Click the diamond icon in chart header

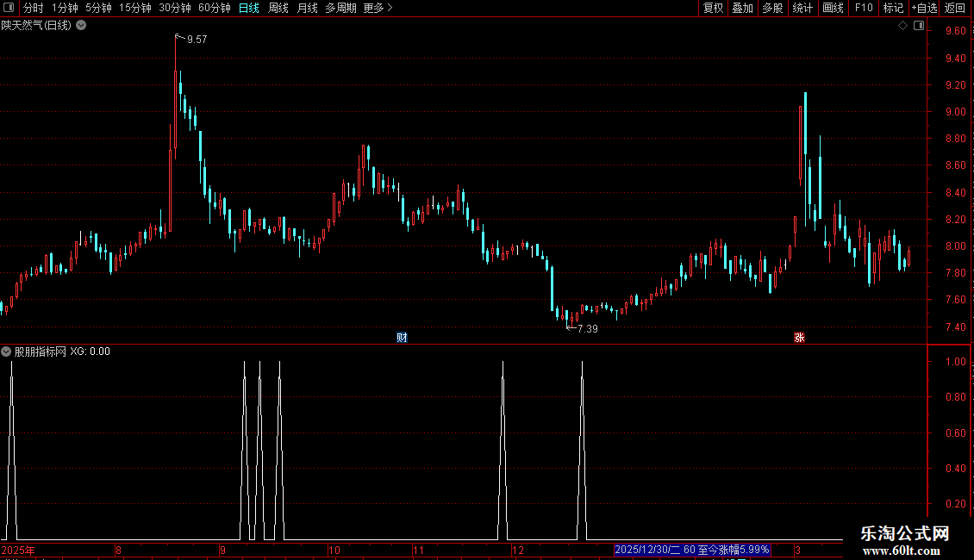tap(903, 26)
